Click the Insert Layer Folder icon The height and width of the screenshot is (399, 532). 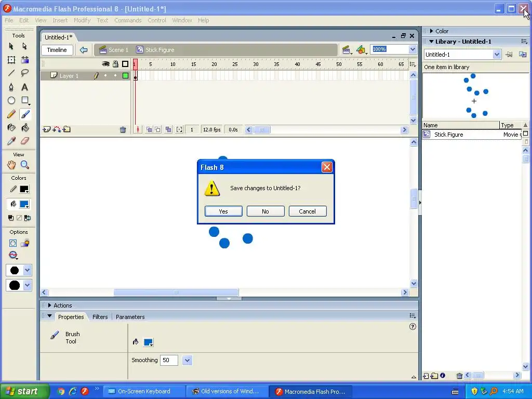(x=67, y=129)
